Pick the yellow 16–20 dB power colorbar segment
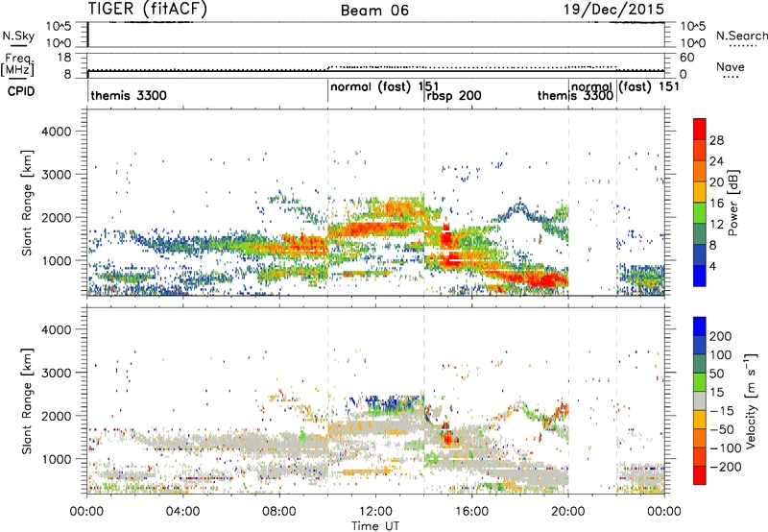Viewport: 768px width, 532px height. (700, 192)
